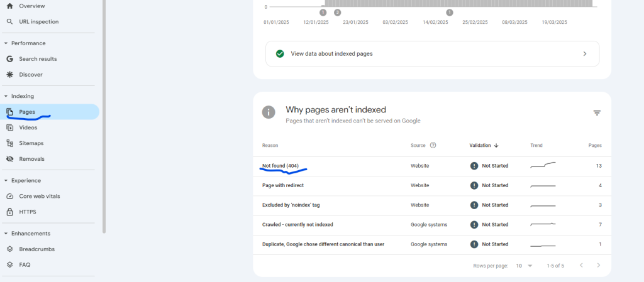Click the Not Started icon in Crawled row
The image size is (644, 282).
tap(474, 225)
